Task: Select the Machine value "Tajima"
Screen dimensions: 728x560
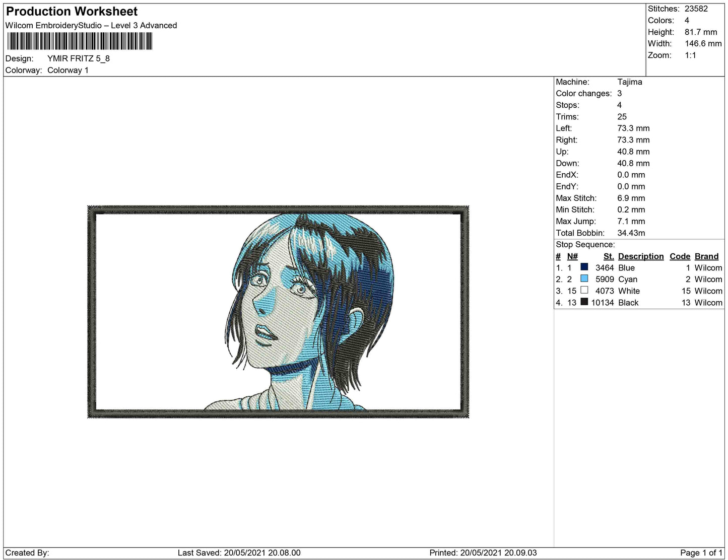Action: (x=630, y=82)
